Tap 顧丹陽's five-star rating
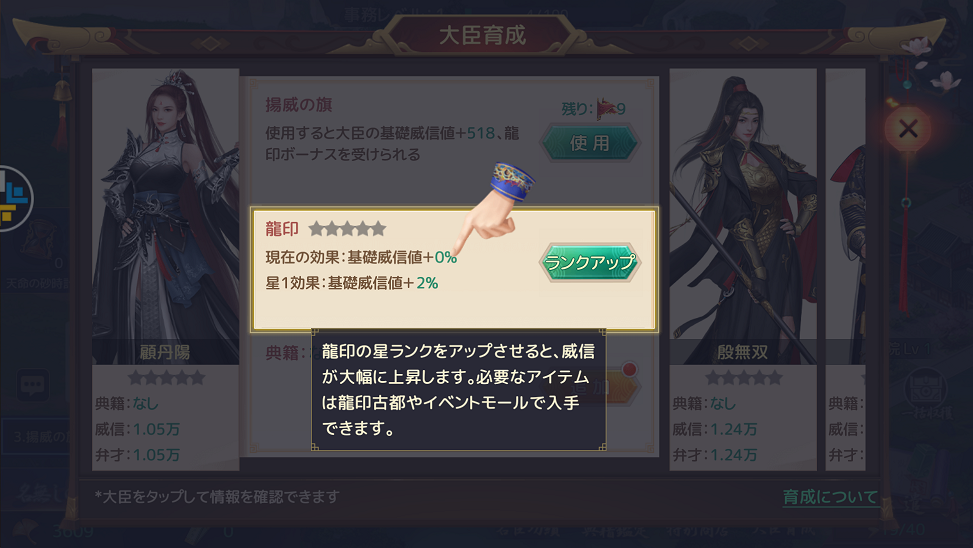The image size is (973, 548). pyautogui.click(x=166, y=377)
